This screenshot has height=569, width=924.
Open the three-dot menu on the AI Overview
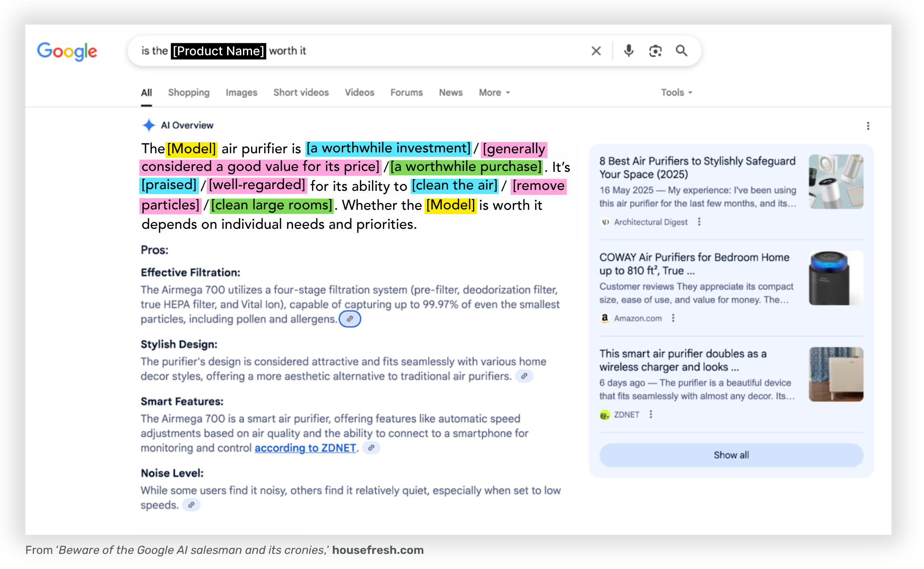click(x=868, y=126)
